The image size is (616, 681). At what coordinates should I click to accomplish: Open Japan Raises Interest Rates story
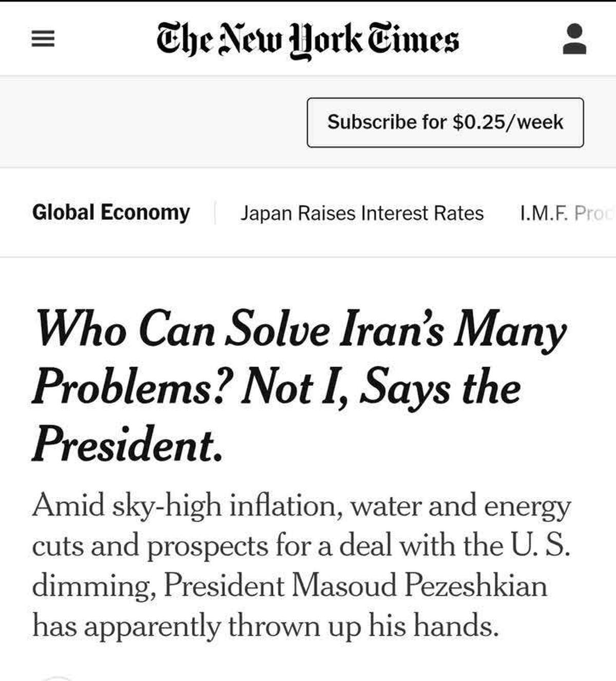coord(362,213)
